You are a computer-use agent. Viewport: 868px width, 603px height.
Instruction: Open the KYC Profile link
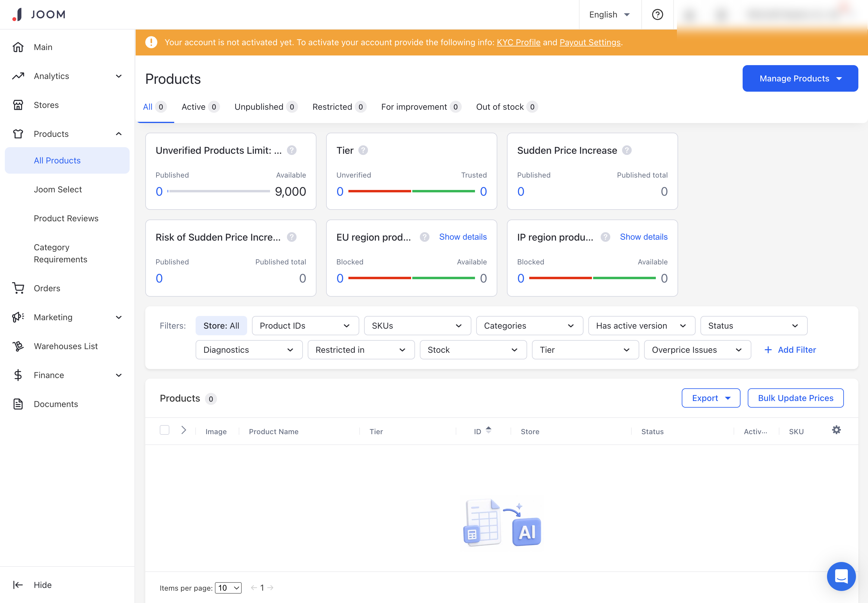[518, 42]
